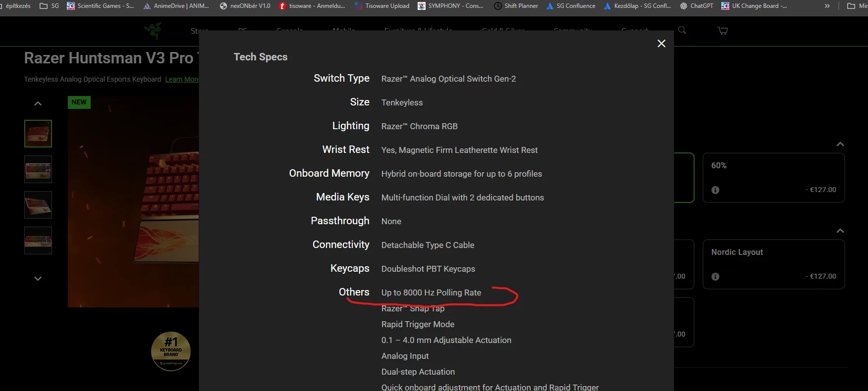The height and width of the screenshot is (391, 868).
Task: Open the UK Change Board bookmark
Action: point(754,6)
